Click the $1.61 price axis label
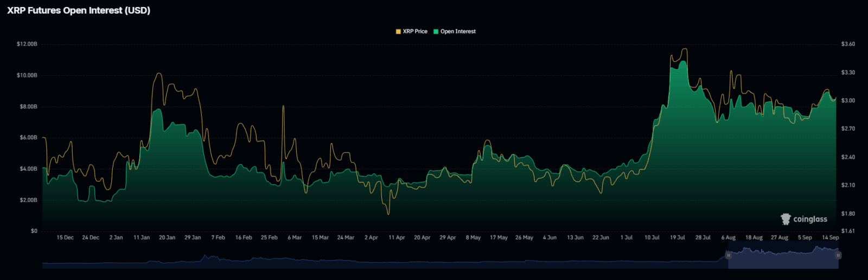868x280 pixels. coord(848,231)
